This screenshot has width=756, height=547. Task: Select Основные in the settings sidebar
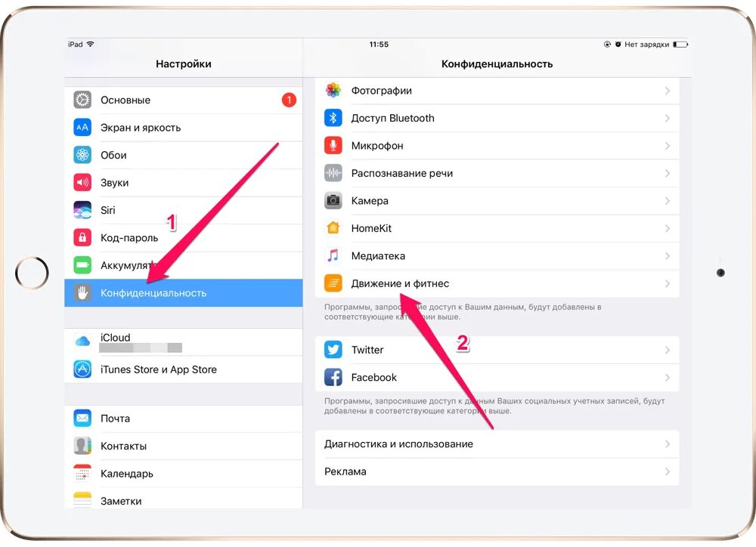click(x=183, y=100)
